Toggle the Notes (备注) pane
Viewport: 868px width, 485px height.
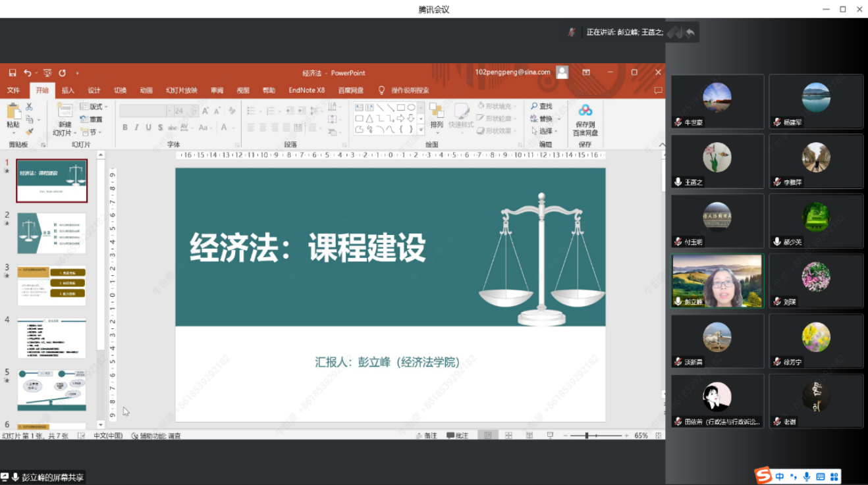(426, 436)
